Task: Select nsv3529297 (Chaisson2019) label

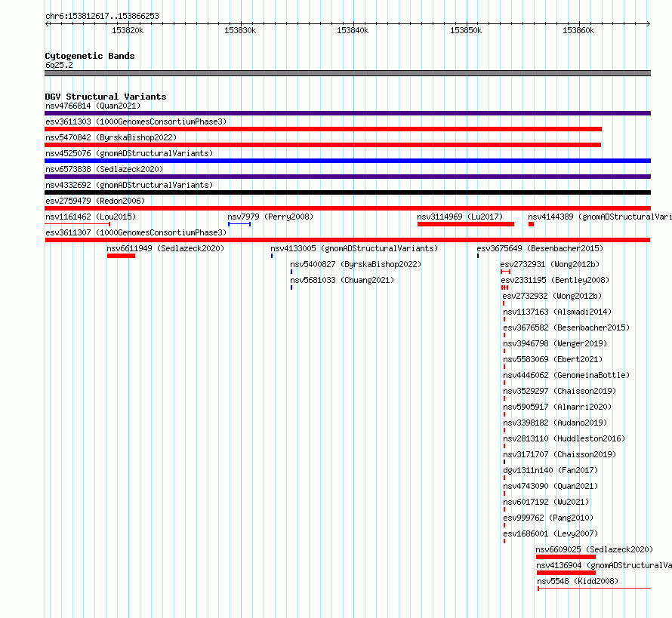Action: [x=559, y=391]
